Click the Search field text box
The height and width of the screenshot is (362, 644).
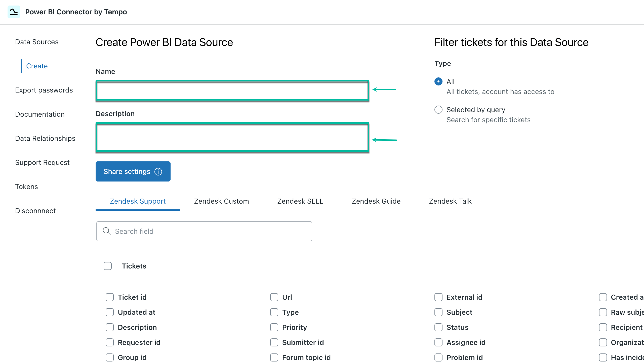click(x=204, y=231)
